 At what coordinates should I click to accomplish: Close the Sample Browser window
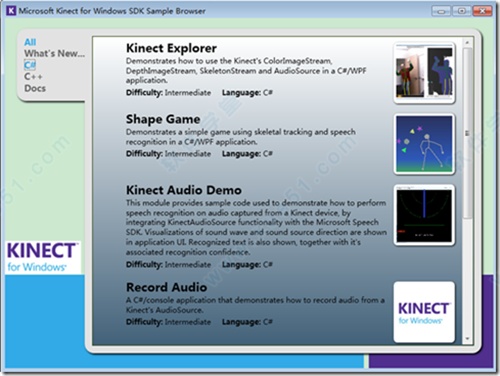(482, 11)
